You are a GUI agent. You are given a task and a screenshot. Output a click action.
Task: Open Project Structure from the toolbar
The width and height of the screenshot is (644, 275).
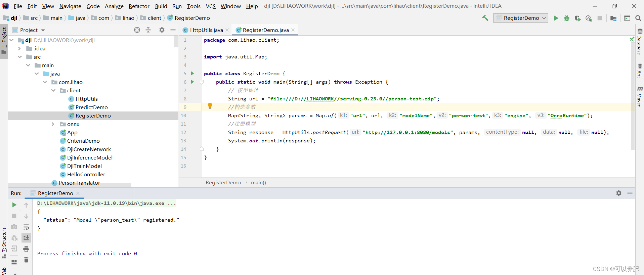613,18
